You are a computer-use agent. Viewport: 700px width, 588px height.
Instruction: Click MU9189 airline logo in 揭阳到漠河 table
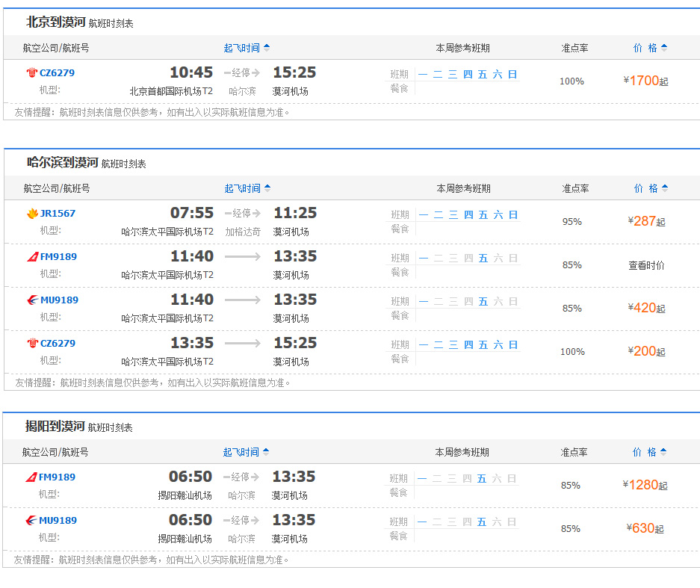click(x=31, y=520)
